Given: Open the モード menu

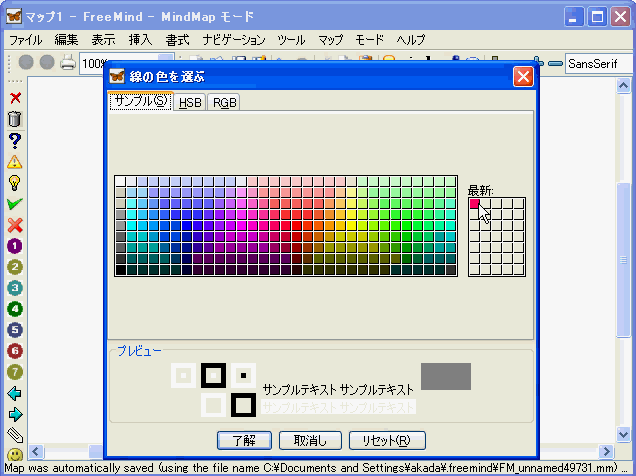Looking at the screenshot, I should tap(369, 40).
